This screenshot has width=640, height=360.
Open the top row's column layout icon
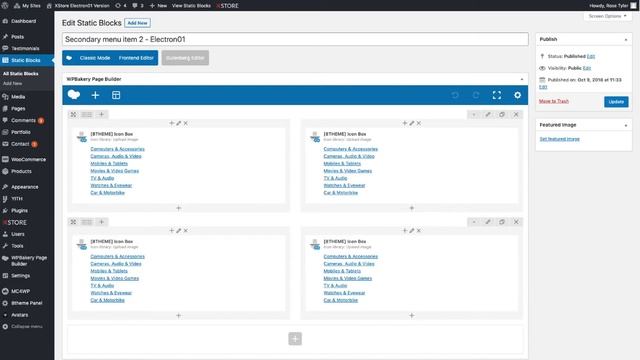coord(87,115)
